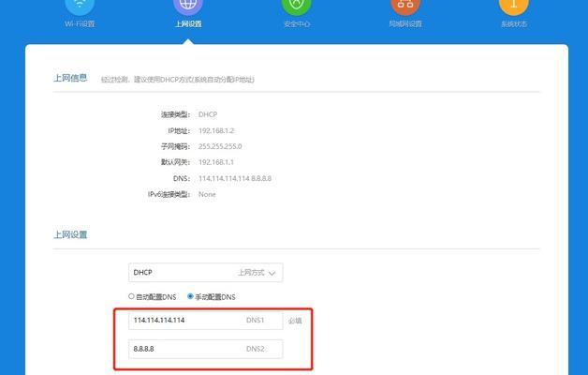Viewport: 588px width, 375px height.
Task: Click the 上网设置 section heading above the dropdown
Action: [x=70, y=235]
